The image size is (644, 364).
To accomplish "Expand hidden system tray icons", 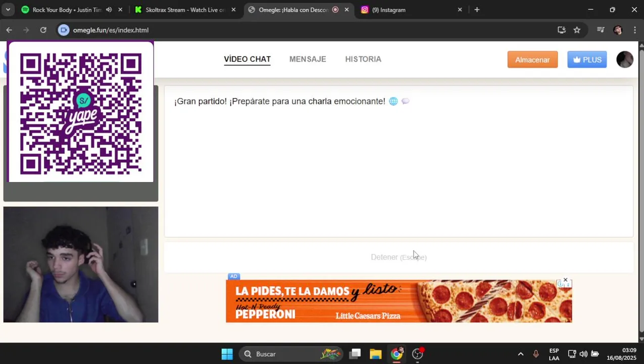I will click(x=521, y=354).
